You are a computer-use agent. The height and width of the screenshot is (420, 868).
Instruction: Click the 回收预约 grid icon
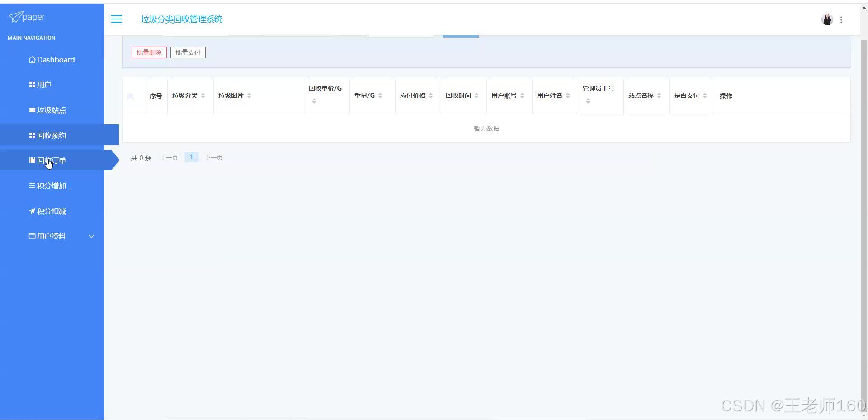coord(32,135)
